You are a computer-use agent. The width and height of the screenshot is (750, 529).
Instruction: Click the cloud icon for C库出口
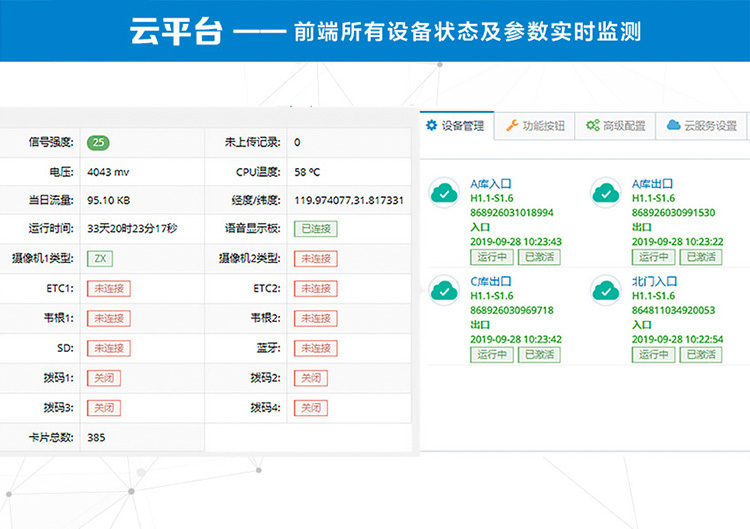click(444, 290)
